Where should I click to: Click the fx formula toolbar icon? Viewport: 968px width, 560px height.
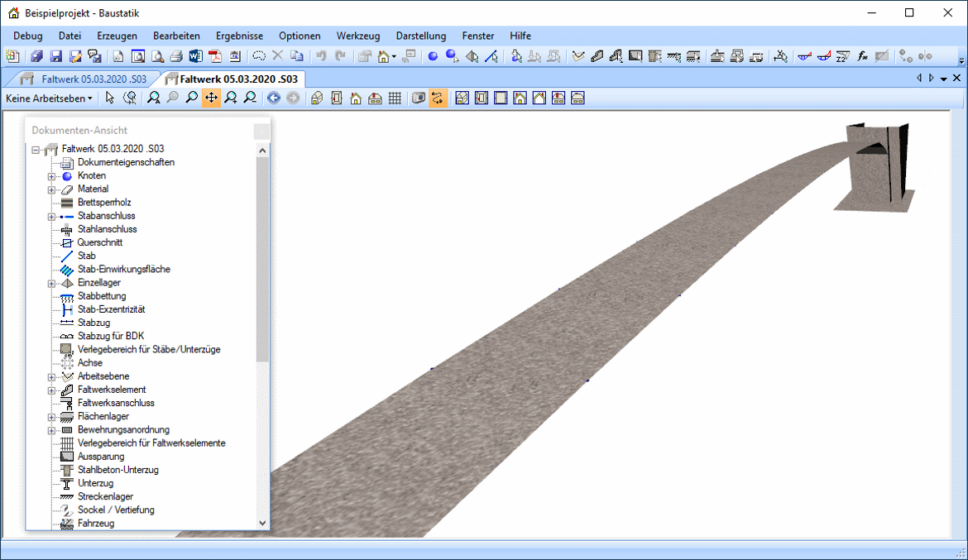tap(862, 56)
